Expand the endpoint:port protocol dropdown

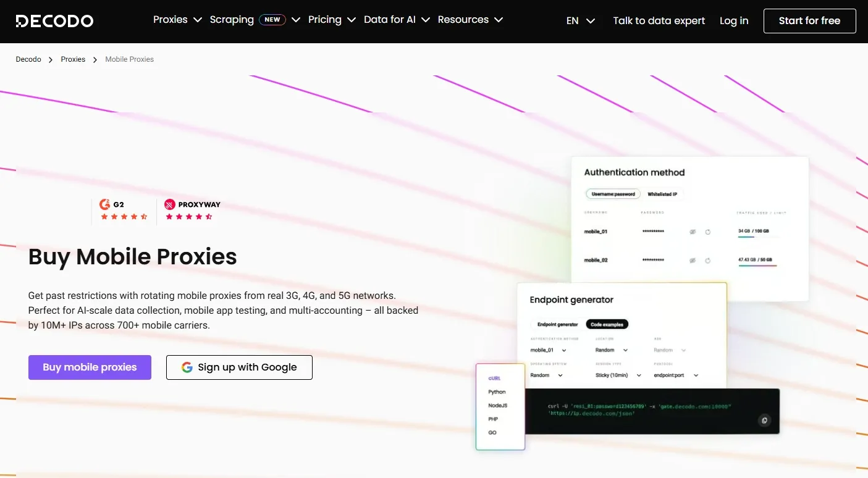[676, 375]
